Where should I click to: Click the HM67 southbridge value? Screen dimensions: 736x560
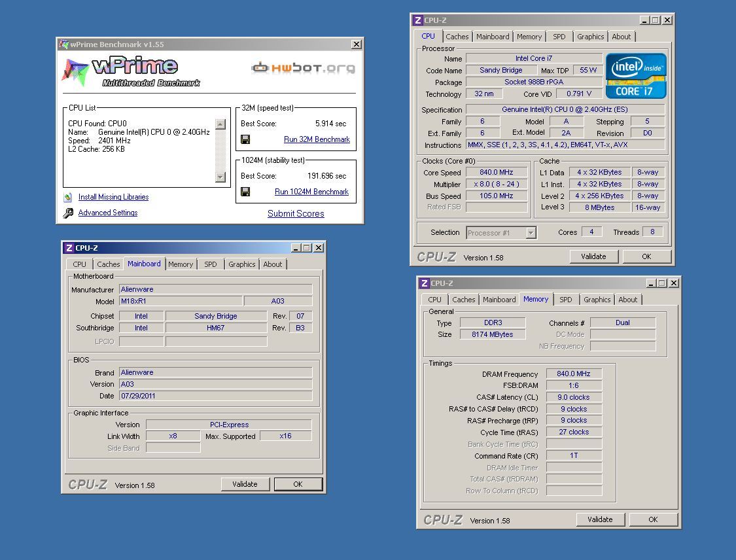[x=216, y=328]
